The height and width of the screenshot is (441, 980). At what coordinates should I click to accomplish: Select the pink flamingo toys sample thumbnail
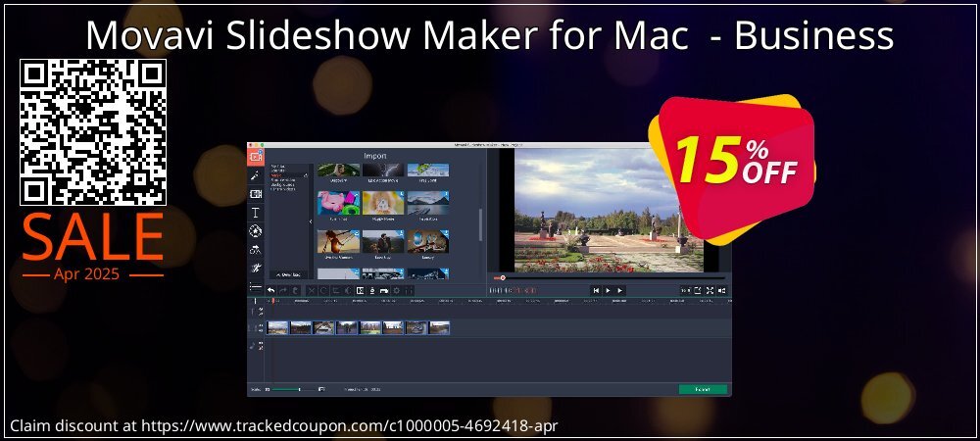(x=339, y=204)
